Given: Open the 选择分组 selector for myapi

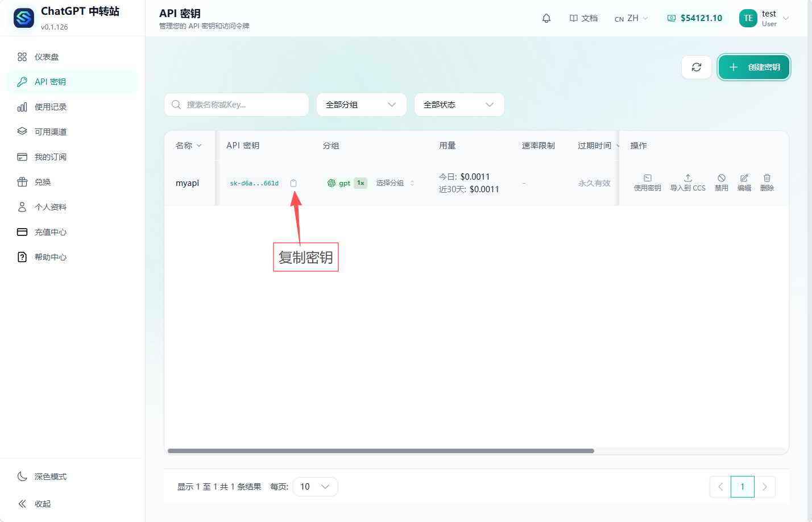Looking at the screenshot, I should (395, 183).
